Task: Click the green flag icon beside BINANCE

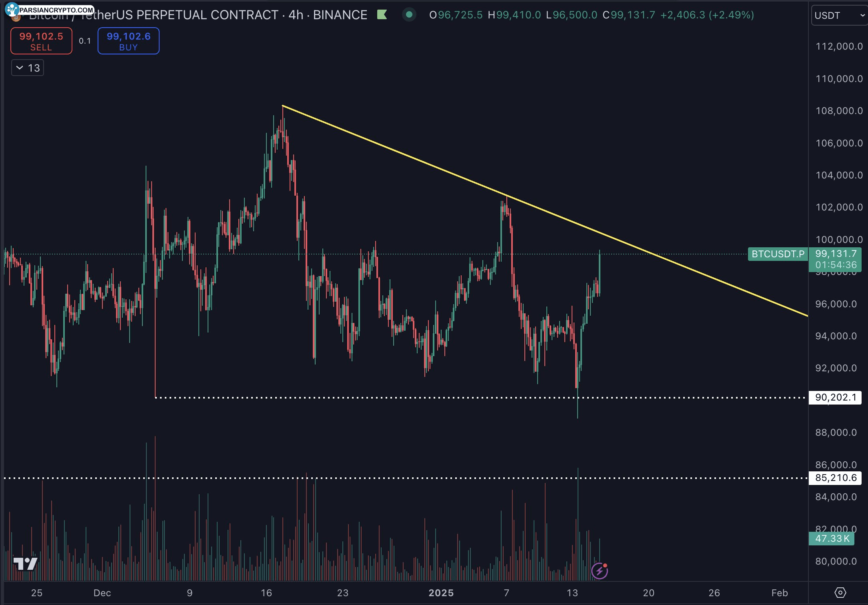Action: point(382,15)
